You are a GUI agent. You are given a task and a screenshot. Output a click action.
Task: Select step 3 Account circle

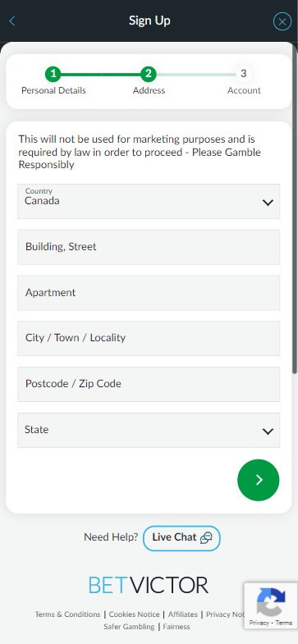point(243,74)
